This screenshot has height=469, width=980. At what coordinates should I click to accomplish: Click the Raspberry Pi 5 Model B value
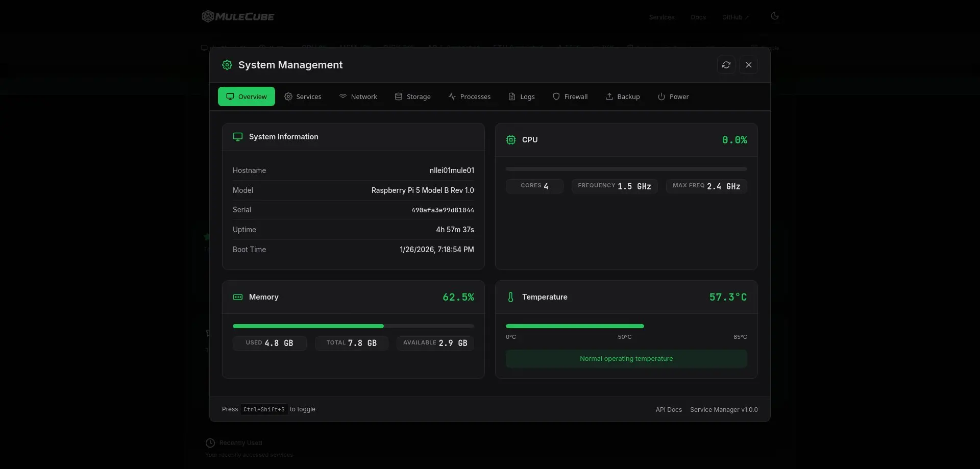[423, 190]
